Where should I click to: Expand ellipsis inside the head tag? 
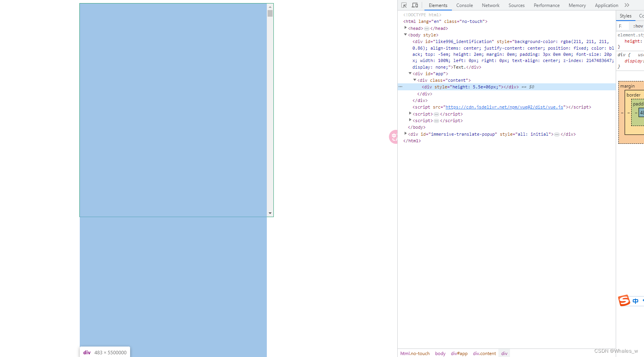coord(427,28)
